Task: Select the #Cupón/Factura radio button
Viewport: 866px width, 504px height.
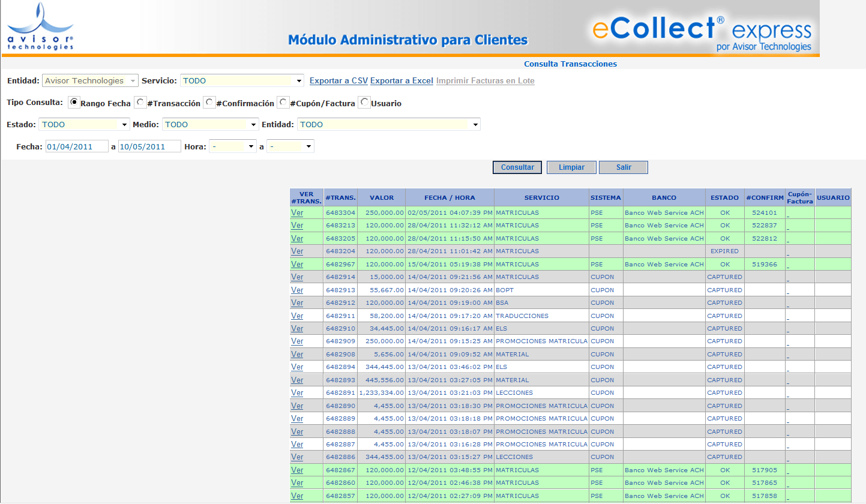Action: tap(283, 103)
